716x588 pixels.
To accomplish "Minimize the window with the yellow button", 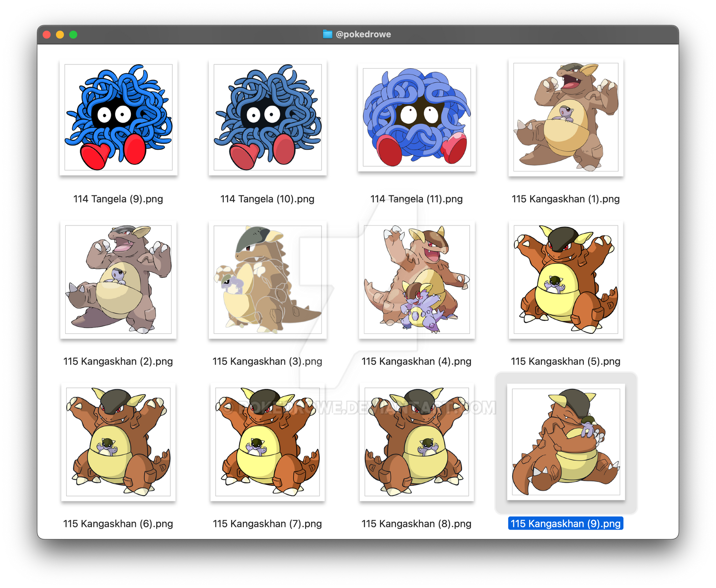I will point(60,35).
